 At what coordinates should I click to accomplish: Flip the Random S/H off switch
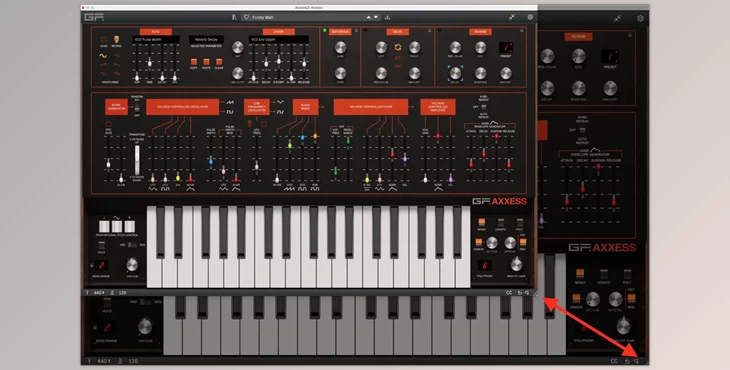[137, 108]
